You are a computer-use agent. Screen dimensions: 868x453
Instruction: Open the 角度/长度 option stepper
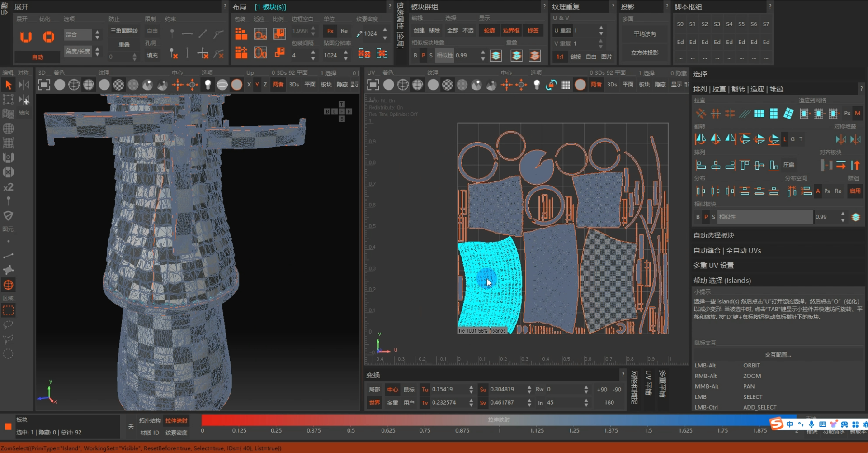97,52
